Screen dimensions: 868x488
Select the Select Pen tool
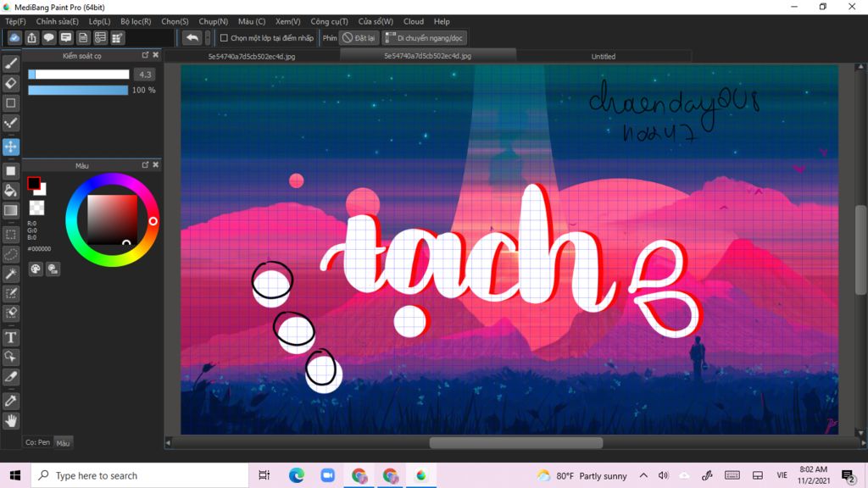point(10,293)
